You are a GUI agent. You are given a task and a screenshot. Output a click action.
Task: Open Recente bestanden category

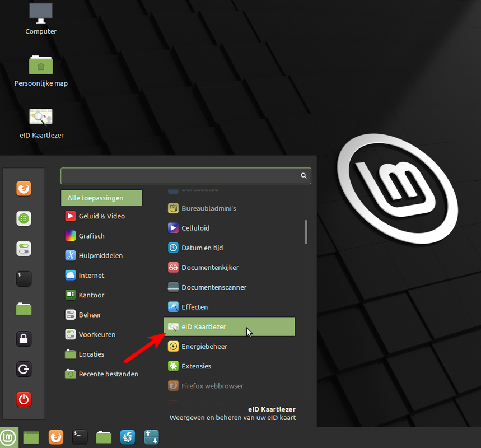pyautogui.click(x=101, y=374)
